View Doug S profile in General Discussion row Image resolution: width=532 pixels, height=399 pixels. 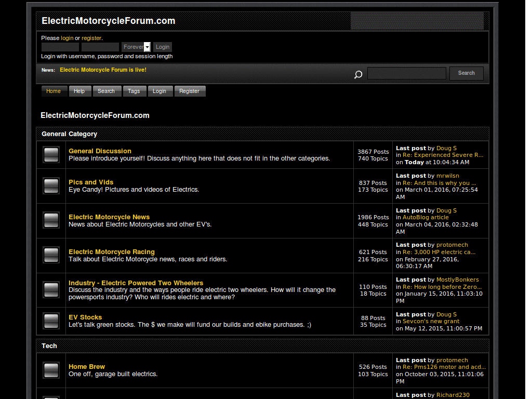tap(446, 148)
